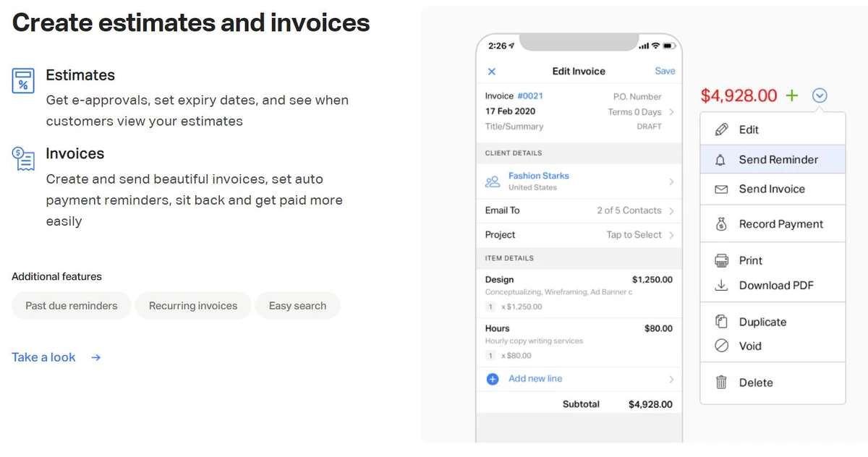Select the Past due reminders pill

tap(72, 306)
